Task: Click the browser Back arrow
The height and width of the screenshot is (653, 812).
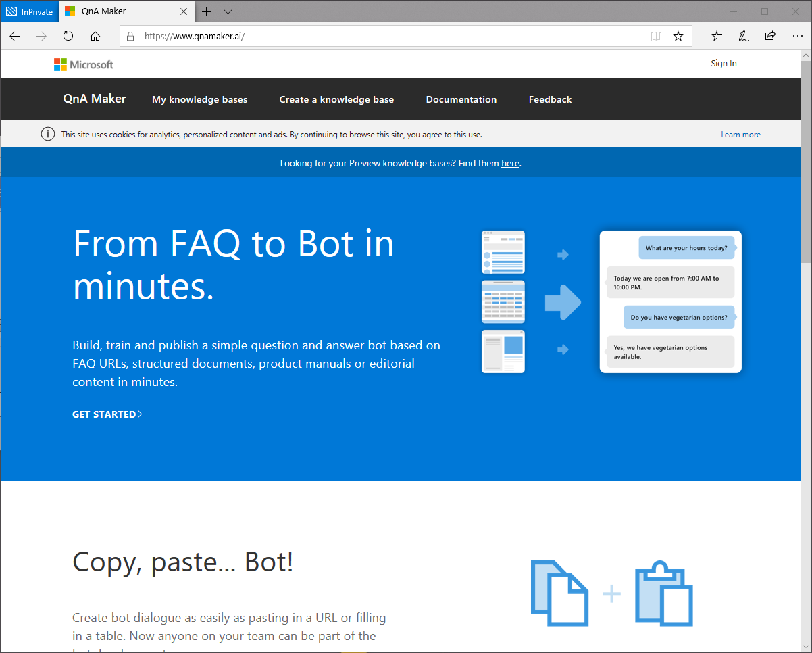Action: coord(15,37)
